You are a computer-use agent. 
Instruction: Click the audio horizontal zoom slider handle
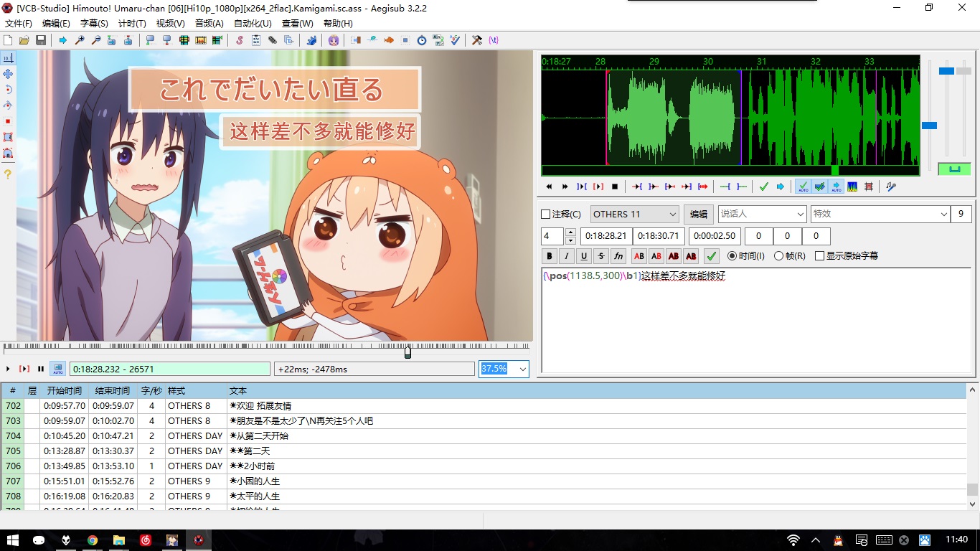(x=929, y=125)
